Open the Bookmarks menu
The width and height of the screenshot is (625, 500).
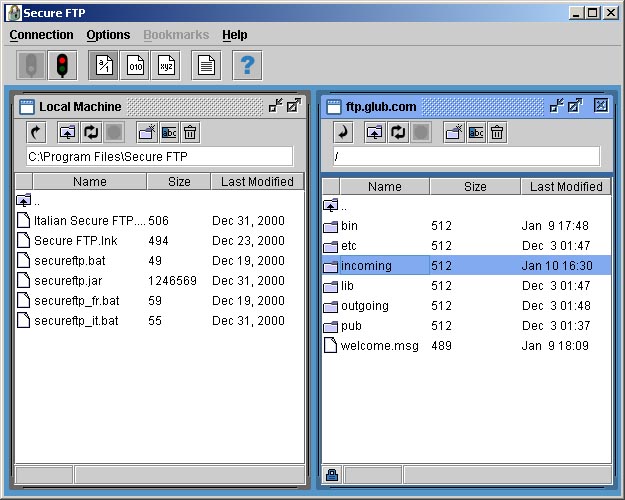pos(176,35)
